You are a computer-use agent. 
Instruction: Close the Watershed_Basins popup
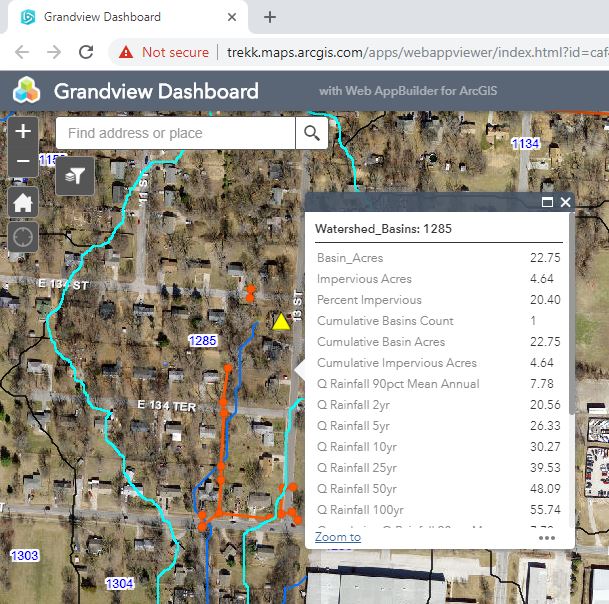[x=566, y=202]
